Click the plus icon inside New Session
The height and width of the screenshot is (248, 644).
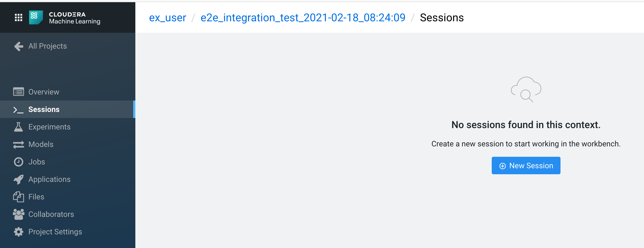click(x=502, y=166)
